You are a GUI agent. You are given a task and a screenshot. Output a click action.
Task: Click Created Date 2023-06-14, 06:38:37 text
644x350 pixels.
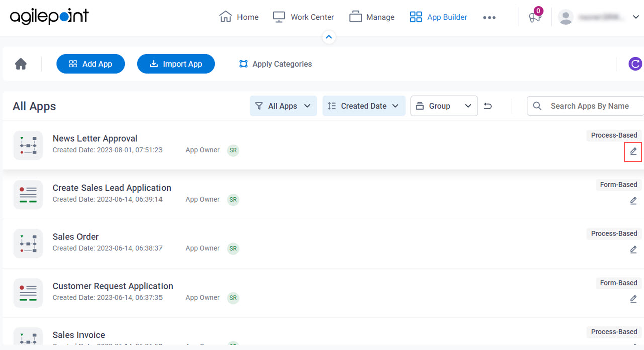[x=108, y=248]
